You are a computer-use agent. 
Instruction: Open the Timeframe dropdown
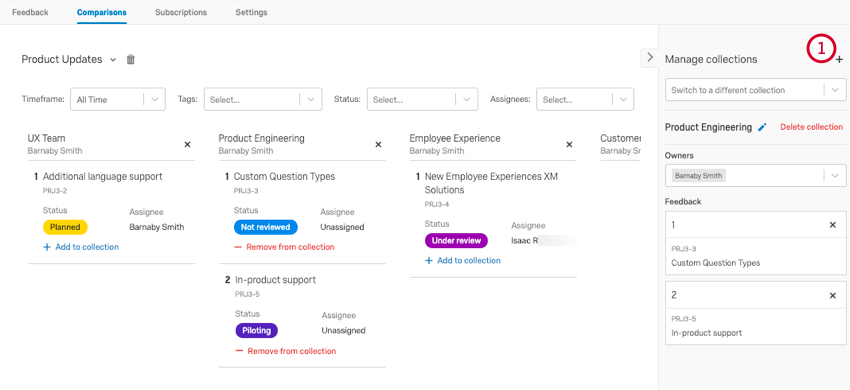tap(118, 99)
